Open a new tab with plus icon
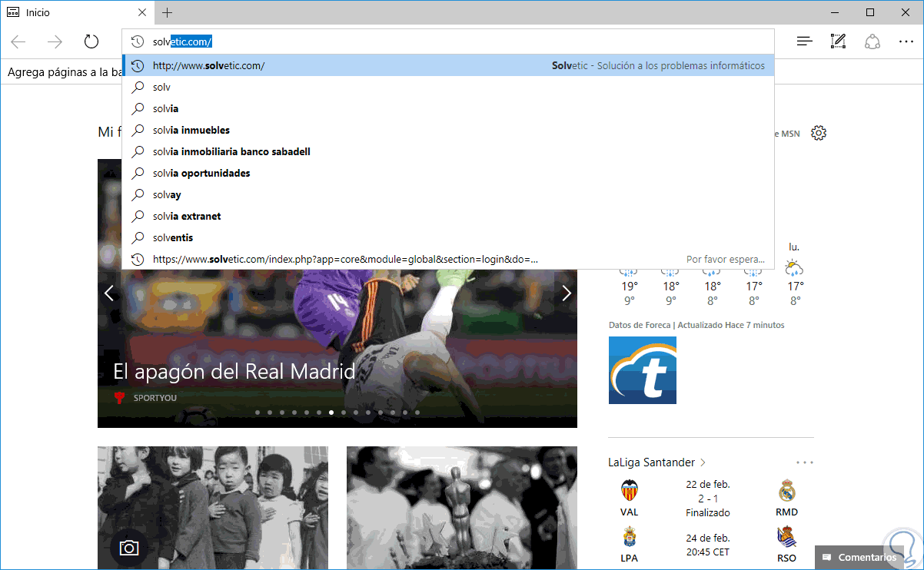 point(167,12)
